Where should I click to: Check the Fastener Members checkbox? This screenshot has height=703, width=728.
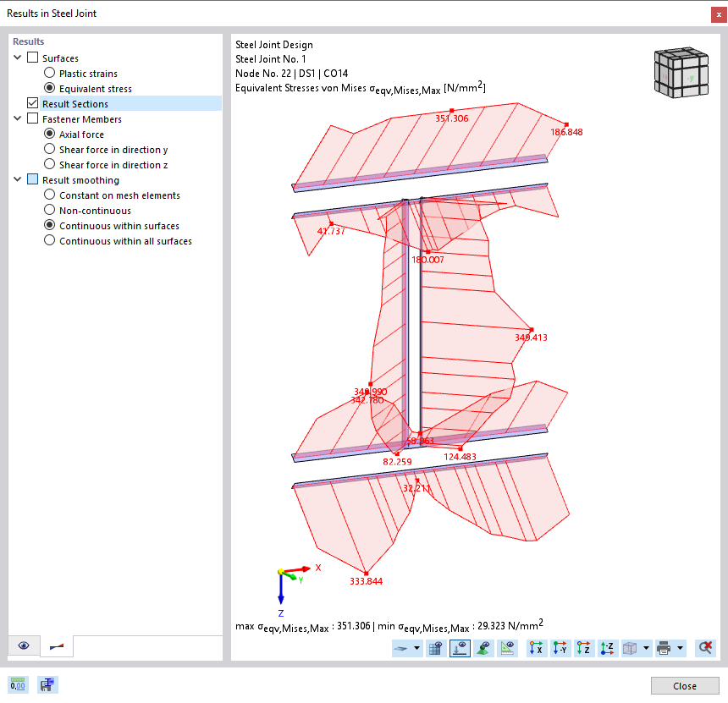click(32, 118)
